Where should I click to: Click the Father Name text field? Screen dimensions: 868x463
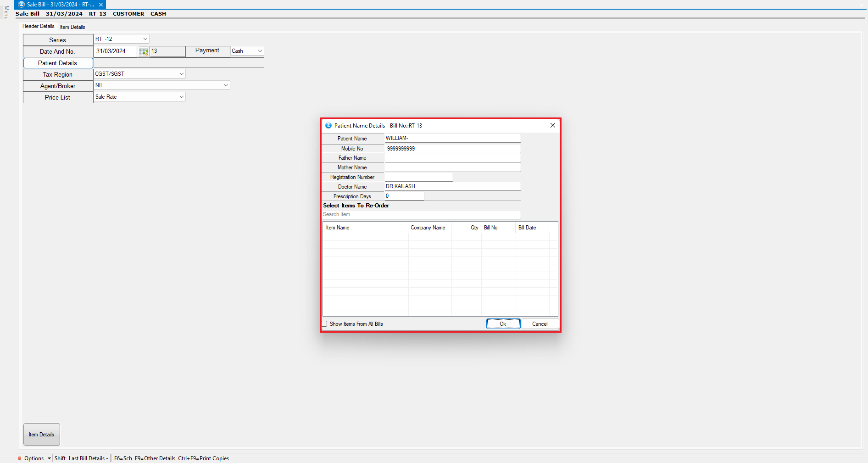(452, 158)
